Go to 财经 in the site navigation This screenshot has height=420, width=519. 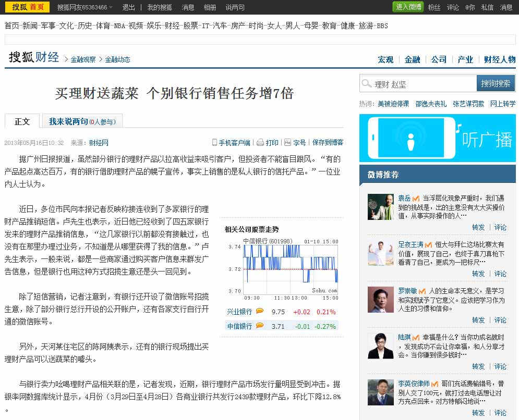pyautogui.click(x=172, y=26)
